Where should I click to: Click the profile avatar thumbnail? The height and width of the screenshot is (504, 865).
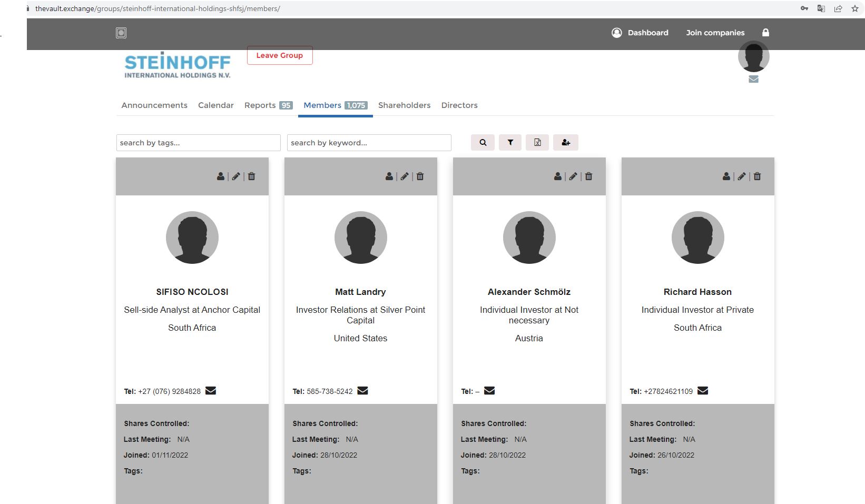point(753,56)
